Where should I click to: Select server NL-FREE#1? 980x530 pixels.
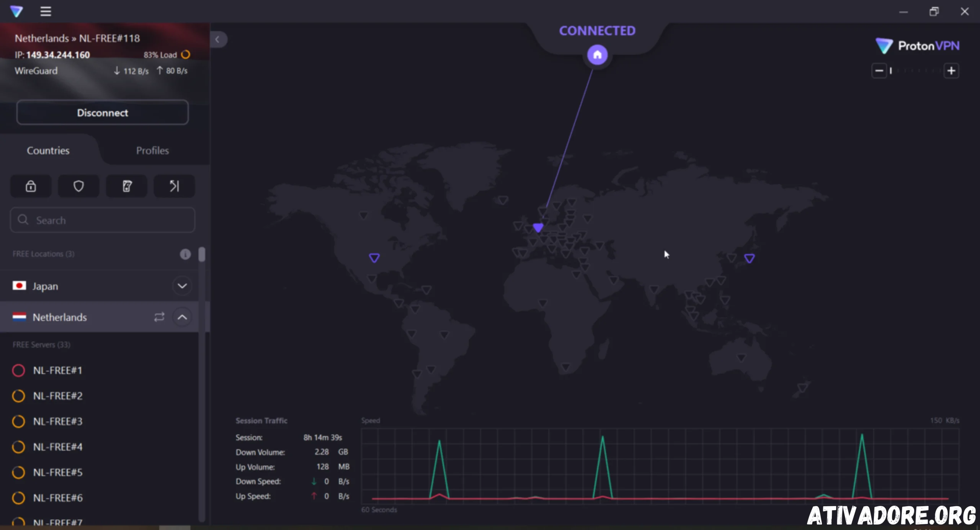pos(58,370)
